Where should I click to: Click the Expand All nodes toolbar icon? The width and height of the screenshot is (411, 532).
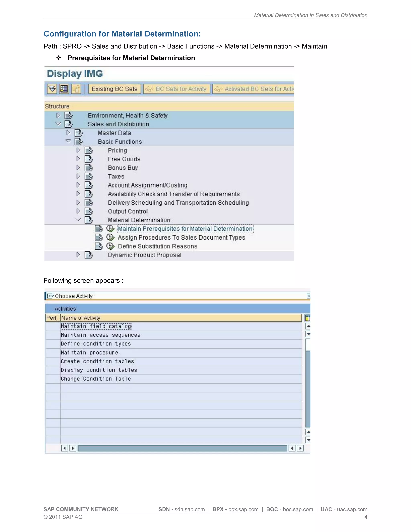(52, 89)
